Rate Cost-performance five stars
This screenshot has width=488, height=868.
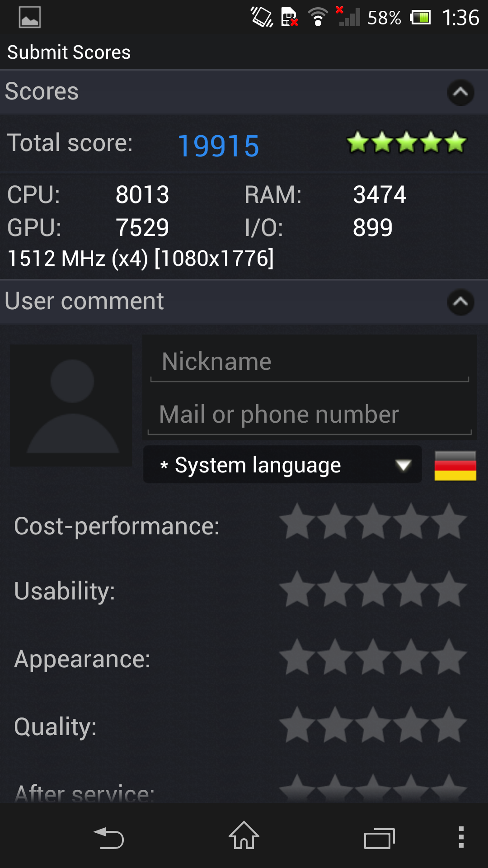(449, 521)
